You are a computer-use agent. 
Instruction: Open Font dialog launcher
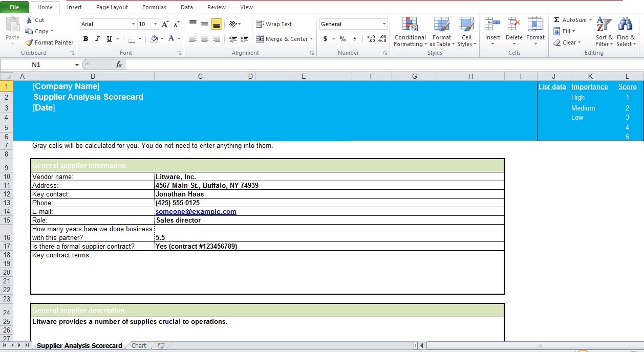tap(180, 53)
